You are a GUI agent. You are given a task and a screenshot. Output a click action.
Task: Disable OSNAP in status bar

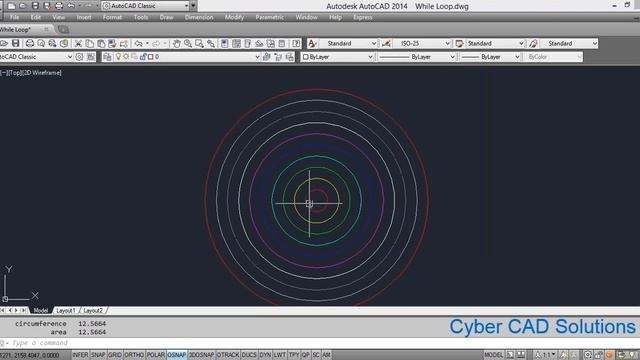click(x=177, y=355)
